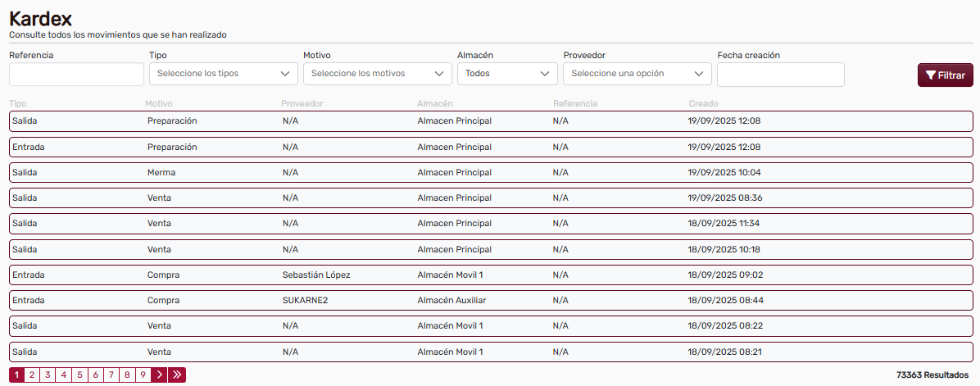Viewport: 980px width, 386px height.
Task: Open the Tipo dropdown
Action: click(x=223, y=74)
